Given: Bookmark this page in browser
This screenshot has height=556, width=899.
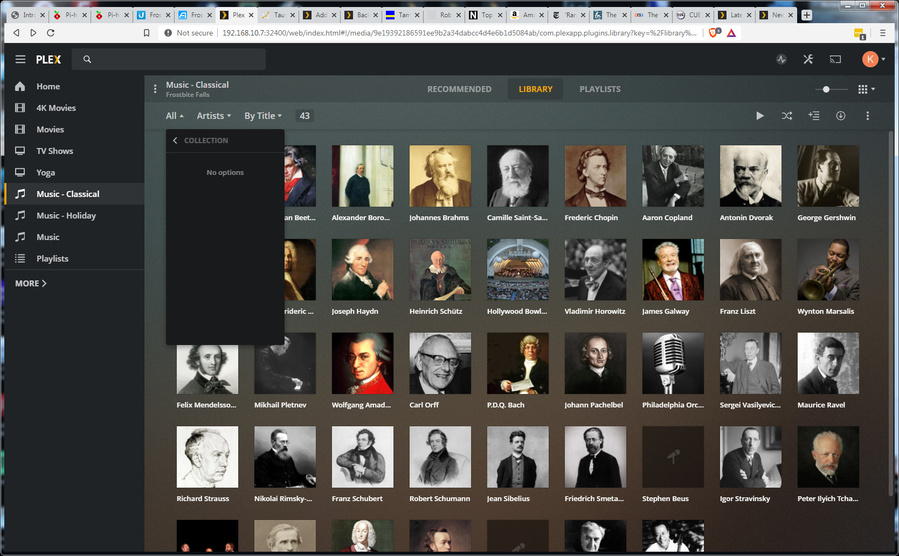Looking at the screenshot, I should click(146, 33).
